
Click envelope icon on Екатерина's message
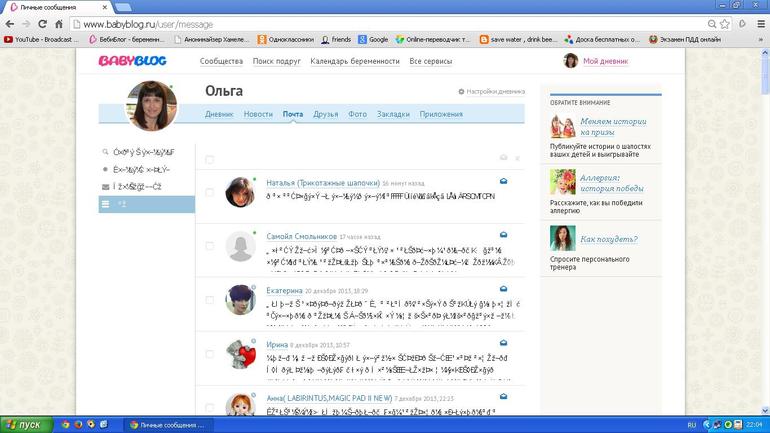[503, 289]
